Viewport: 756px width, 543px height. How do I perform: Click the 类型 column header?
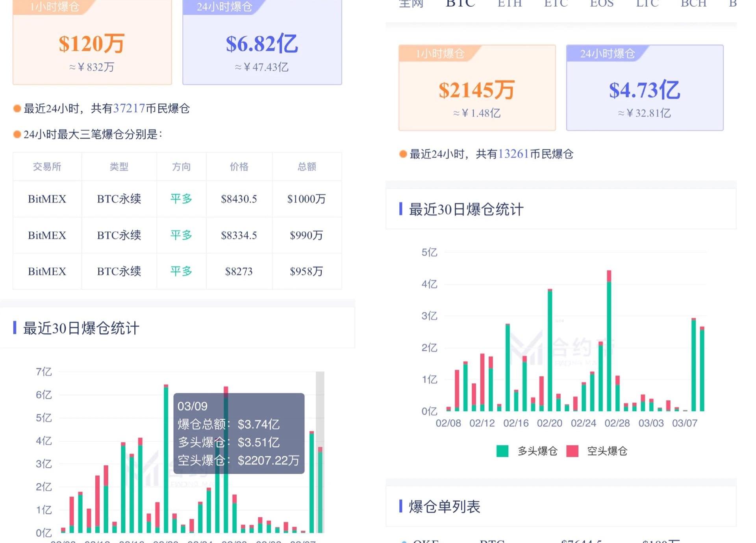click(119, 167)
